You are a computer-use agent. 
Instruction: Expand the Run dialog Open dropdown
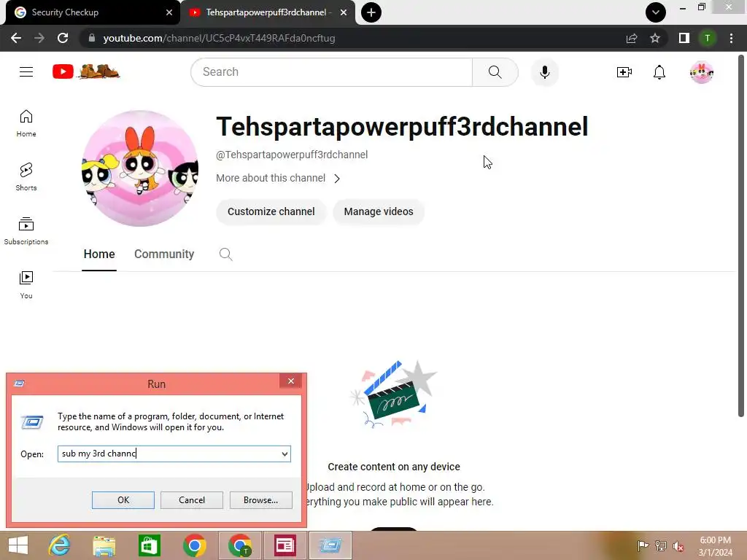click(285, 454)
